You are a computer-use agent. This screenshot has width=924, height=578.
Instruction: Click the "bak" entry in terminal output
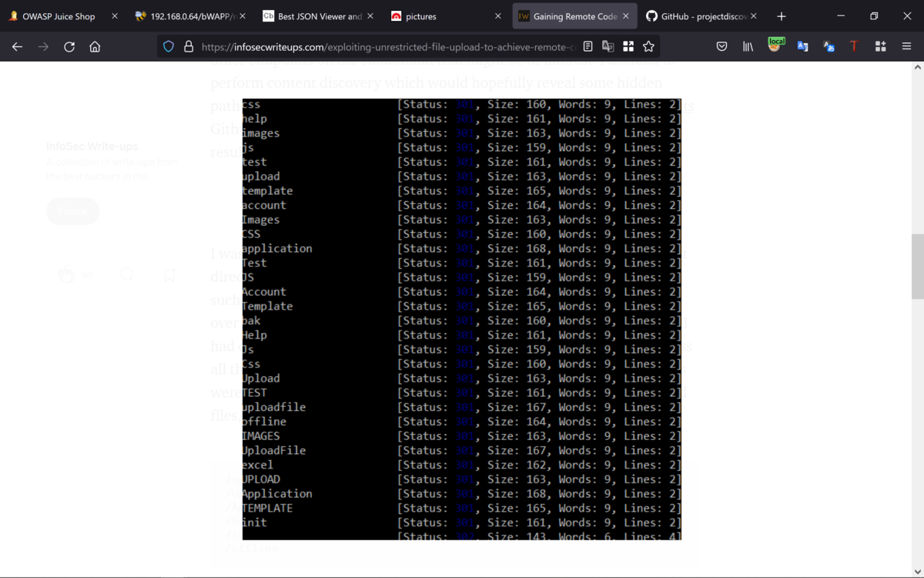[x=252, y=321]
